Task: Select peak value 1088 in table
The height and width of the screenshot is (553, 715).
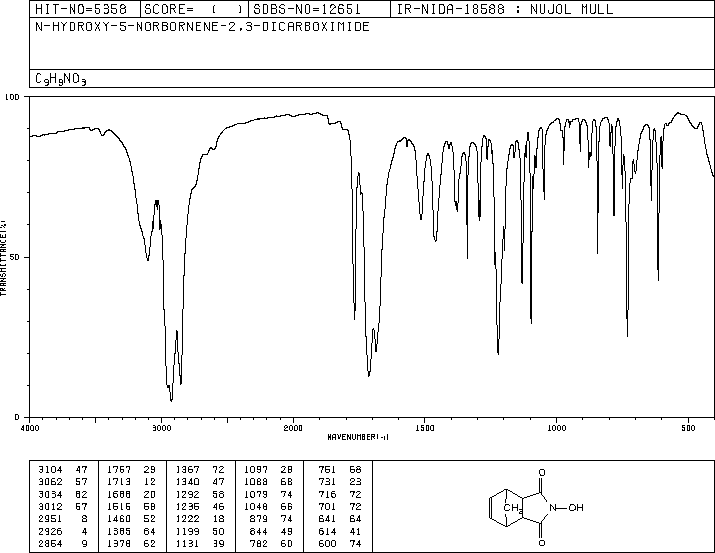Action: click(255, 482)
